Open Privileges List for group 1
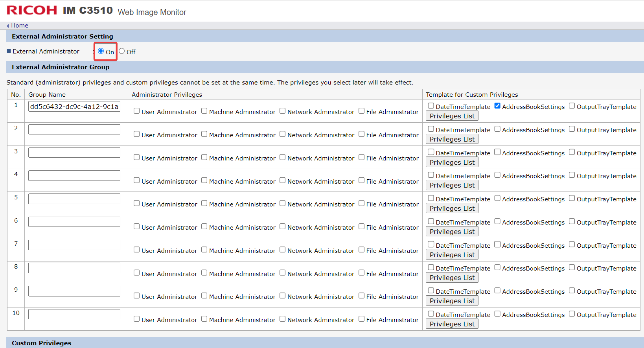 click(x=452, y=116)
